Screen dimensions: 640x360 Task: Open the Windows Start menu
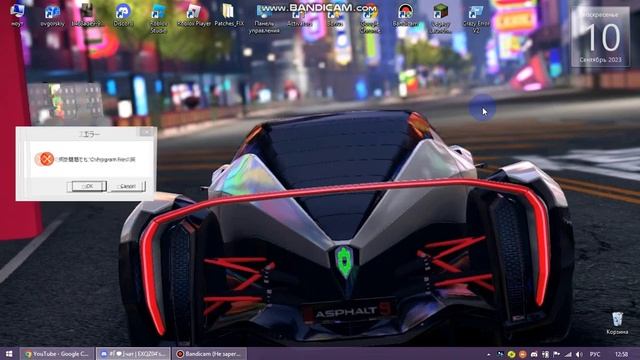coord(9,354)
